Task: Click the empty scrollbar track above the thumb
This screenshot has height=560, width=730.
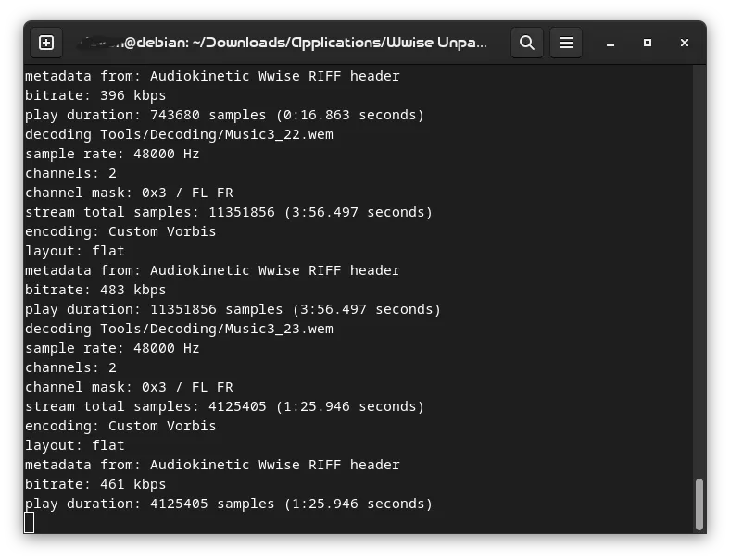Action: click(x=699, y=278)
